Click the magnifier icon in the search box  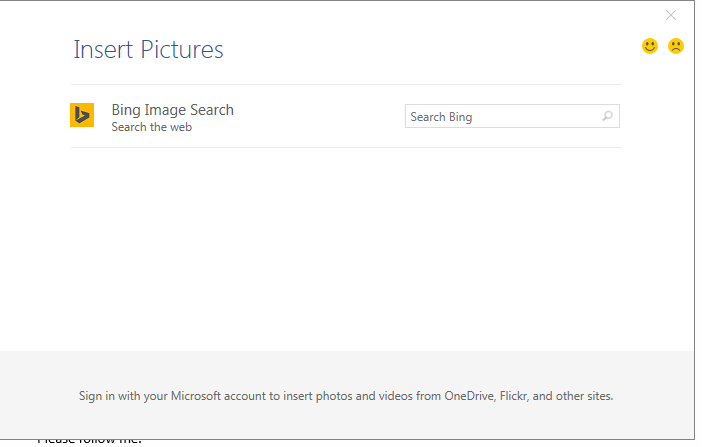pos(607,117)
